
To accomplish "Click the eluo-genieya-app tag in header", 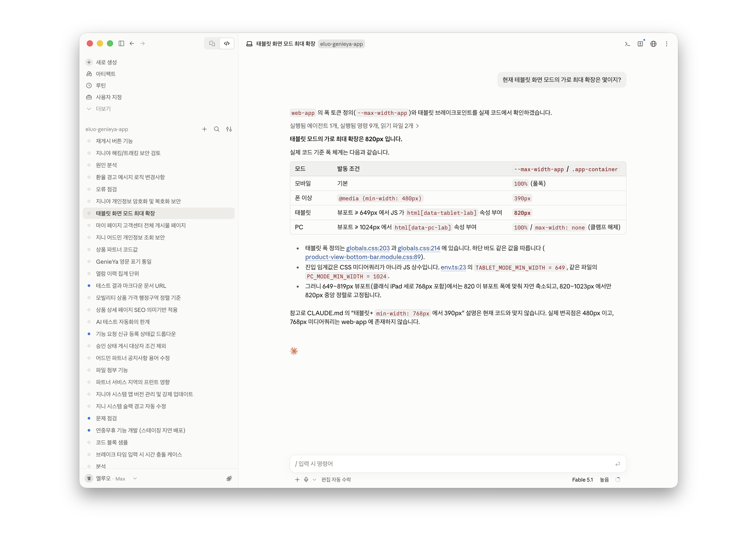I will coord(341,44).
